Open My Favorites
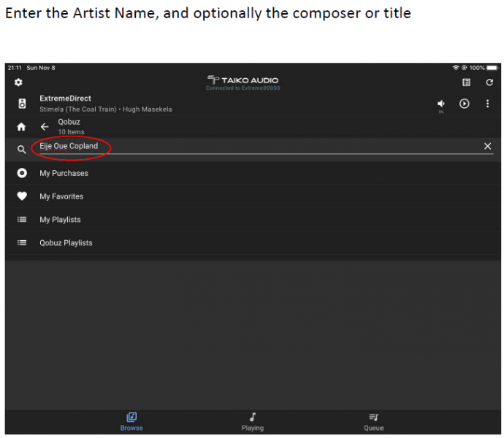Screen dimensions: 504x438 click(253, 196)
